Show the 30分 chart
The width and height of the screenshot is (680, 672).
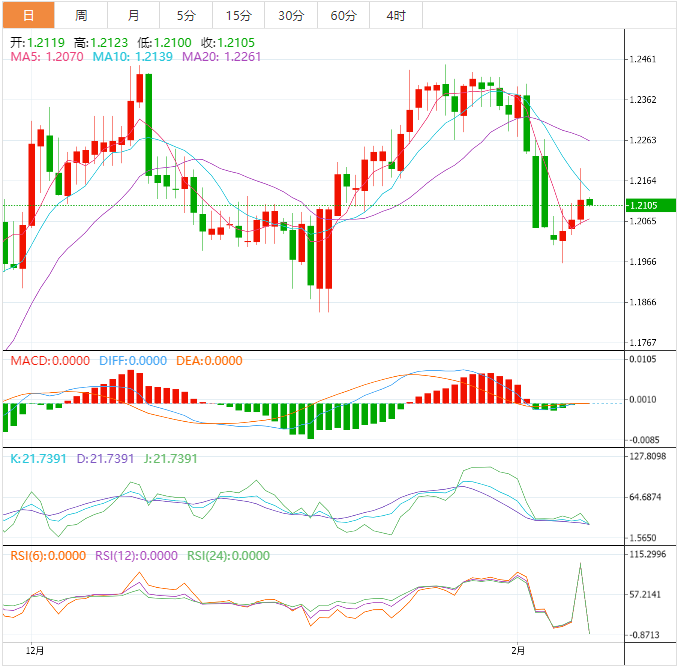pyautogui.click(x=291, y=15)
